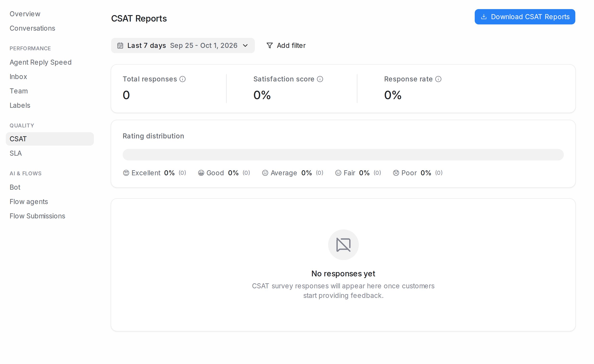Open the Last 7 days date range
The image size is (594, 364).
coord(183,45)
